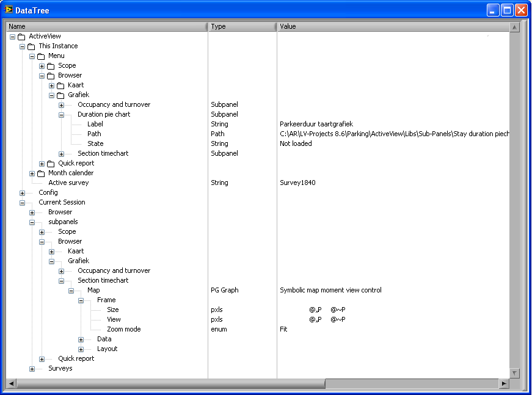Minimize the DataTree window

(x=493, y=10)
